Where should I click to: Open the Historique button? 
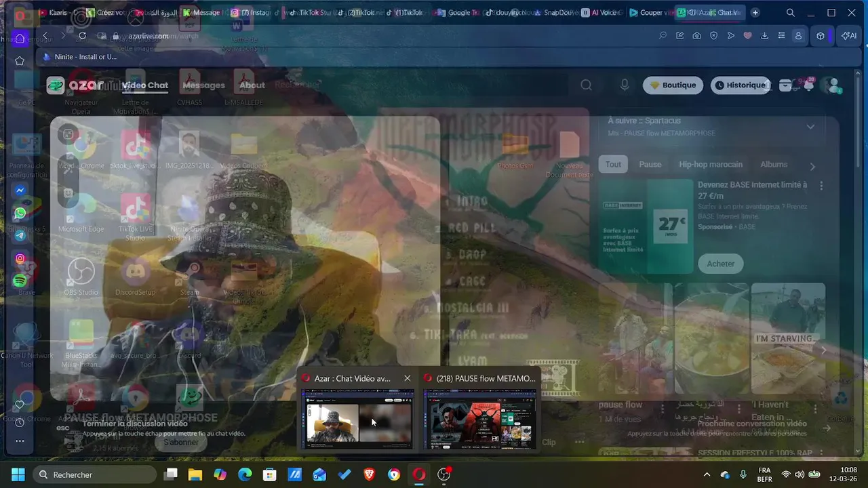tap(739, 85)
